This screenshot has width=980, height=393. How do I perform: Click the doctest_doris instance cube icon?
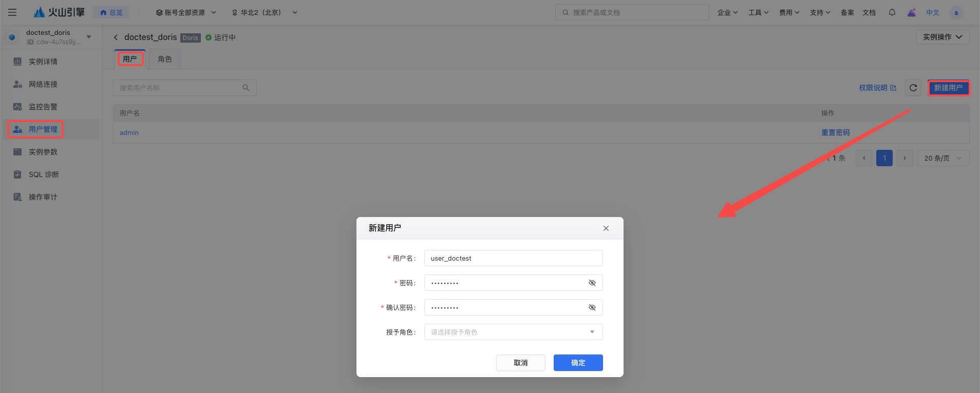coord(12,37)
